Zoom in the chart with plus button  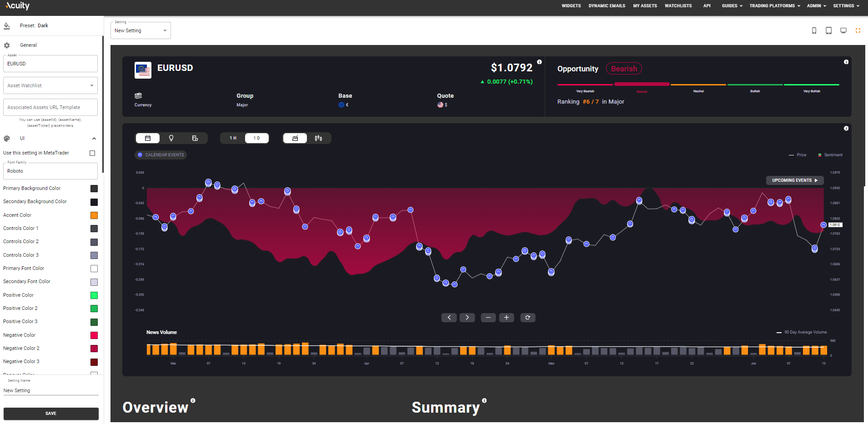point(506,318)
